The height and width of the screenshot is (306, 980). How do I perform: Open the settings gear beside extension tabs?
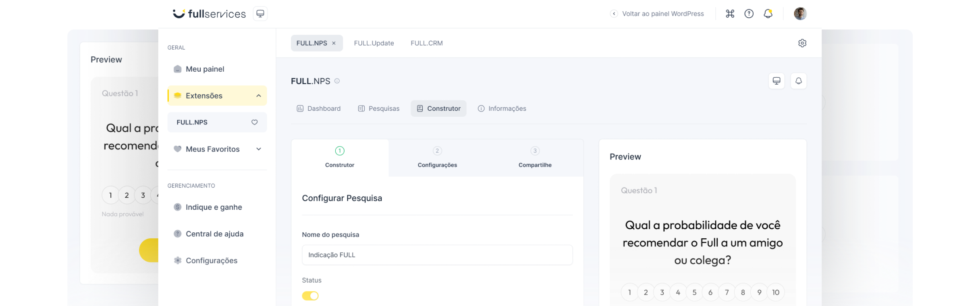802,43
